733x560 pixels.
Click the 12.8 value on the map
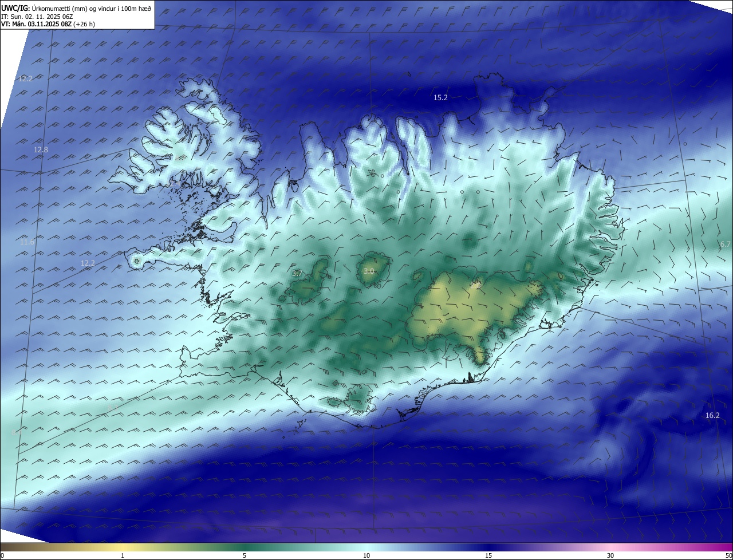coord(41,150)
